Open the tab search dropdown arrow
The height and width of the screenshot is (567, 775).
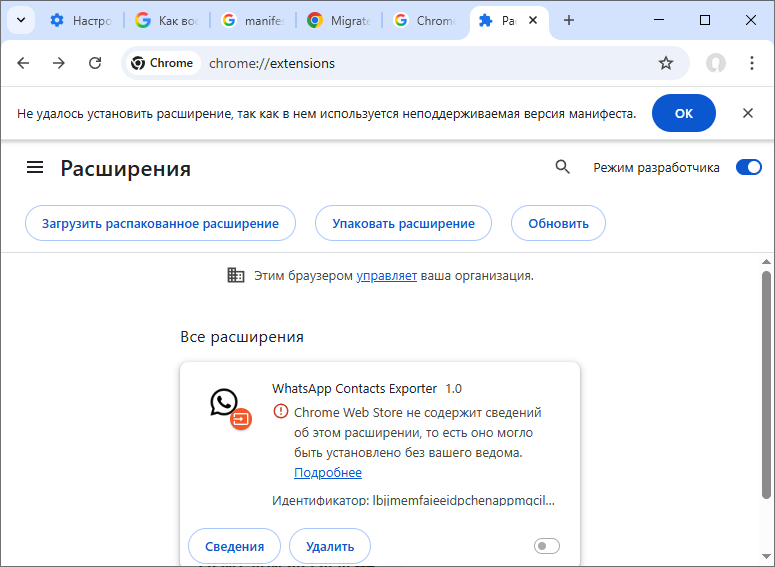pos(21,20)
